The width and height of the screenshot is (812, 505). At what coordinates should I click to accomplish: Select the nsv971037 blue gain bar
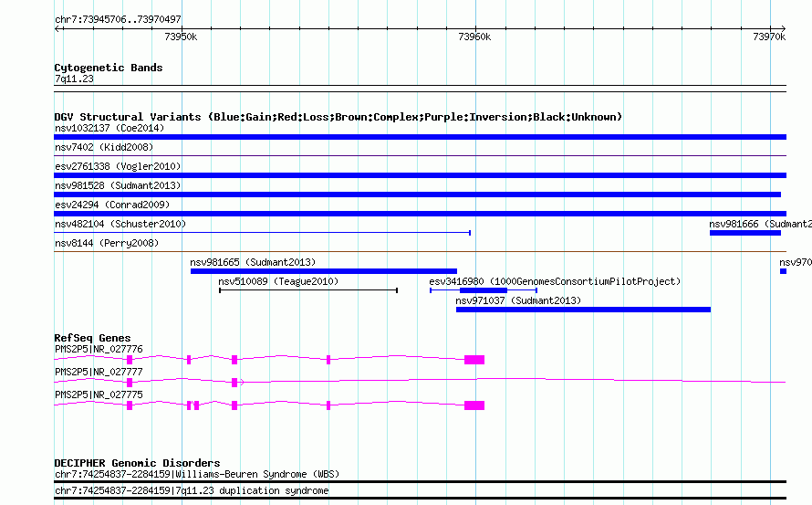[x=583, y=310]
